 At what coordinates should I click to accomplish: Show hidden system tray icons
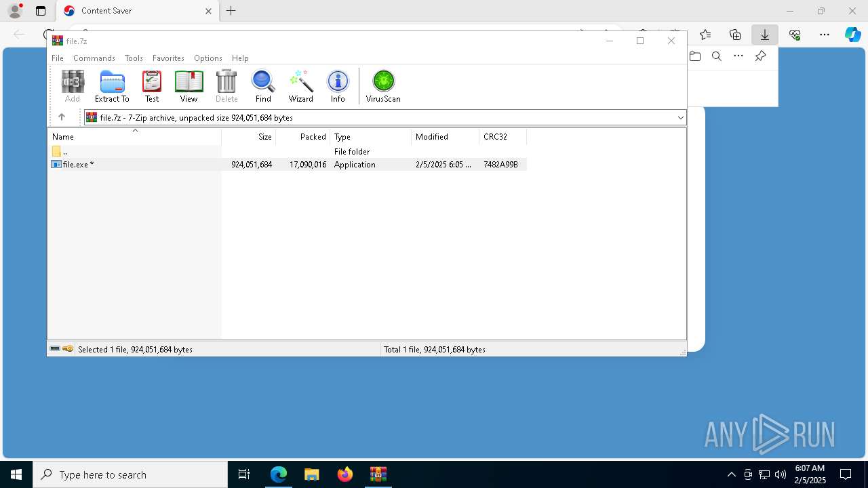[731, 474]
